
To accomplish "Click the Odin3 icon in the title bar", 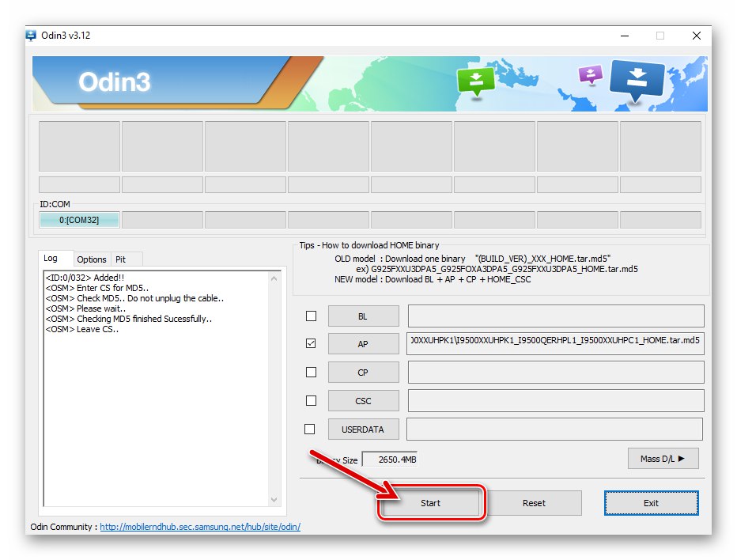I will click(x=31, y=35).
